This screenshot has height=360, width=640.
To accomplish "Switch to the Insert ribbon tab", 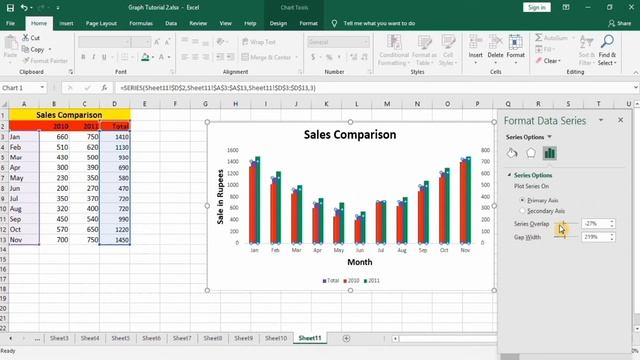I will click(66, 24).
